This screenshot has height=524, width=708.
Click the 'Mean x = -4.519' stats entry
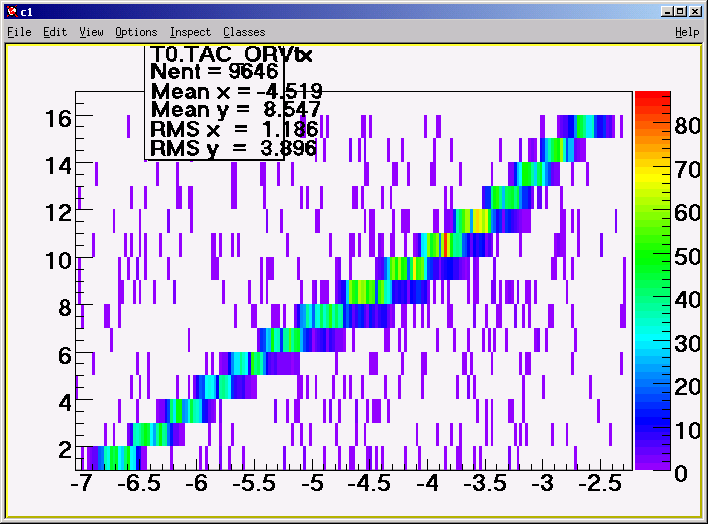[236, 92]
